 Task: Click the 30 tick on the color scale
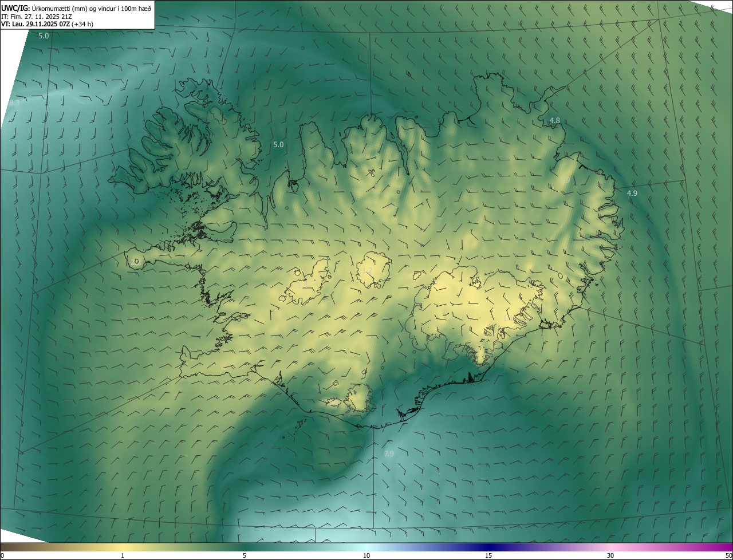pos(610,555)
